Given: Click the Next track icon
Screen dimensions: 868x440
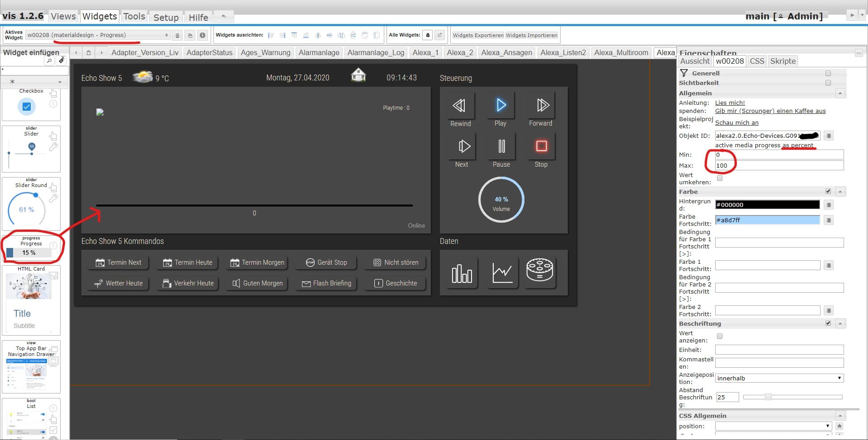Looking at the screenshot, I should 462,146.
